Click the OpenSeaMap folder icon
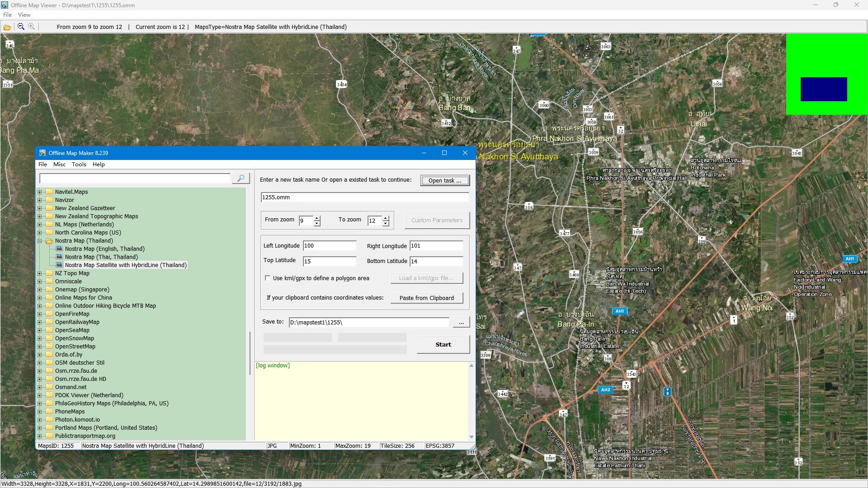Screen dimensions: 868x488 [x=49, y=330]
